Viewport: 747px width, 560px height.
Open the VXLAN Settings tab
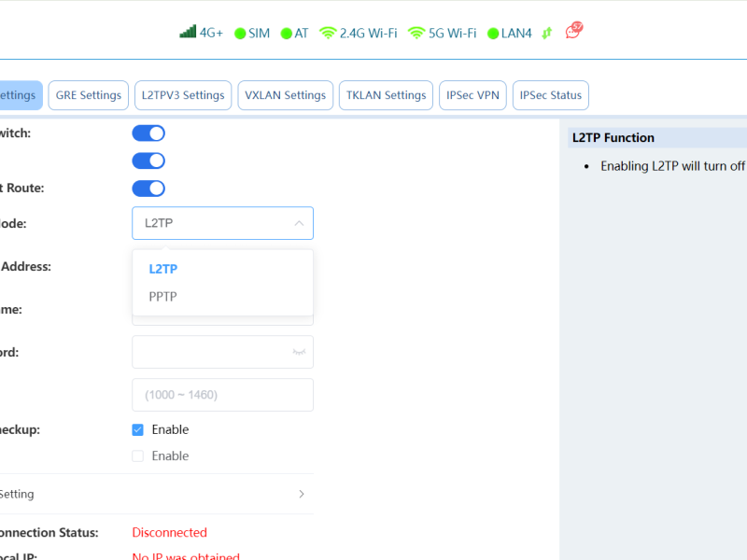(x=285, y=95)
